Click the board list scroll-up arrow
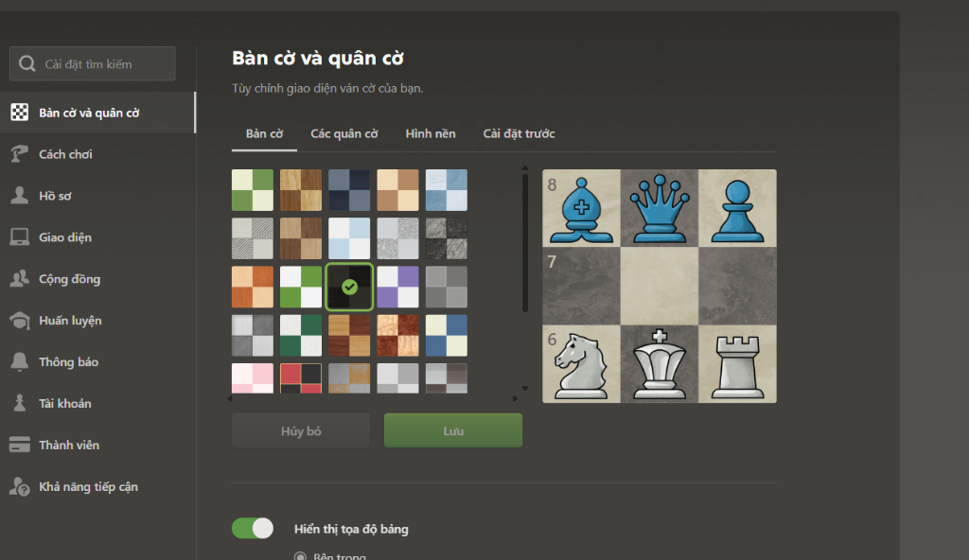Image resolution: width=969 pixels, height=560 pixels. (x=525, y=167)
